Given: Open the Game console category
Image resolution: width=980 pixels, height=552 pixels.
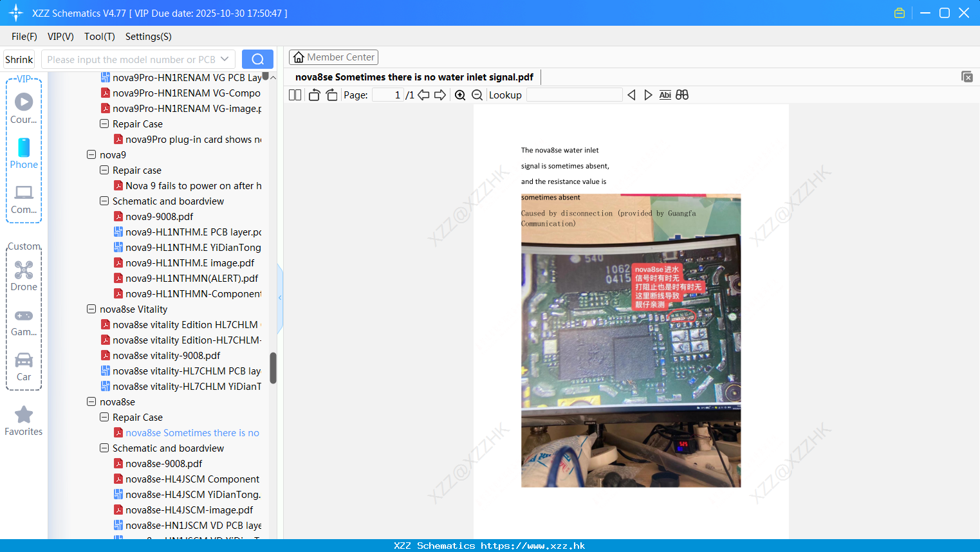Looking at the screenshot, I should [24, 322].
